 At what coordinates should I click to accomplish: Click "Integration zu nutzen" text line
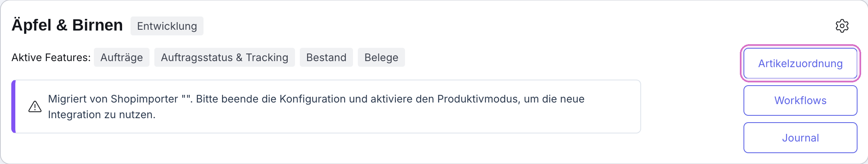pos(102,115)
